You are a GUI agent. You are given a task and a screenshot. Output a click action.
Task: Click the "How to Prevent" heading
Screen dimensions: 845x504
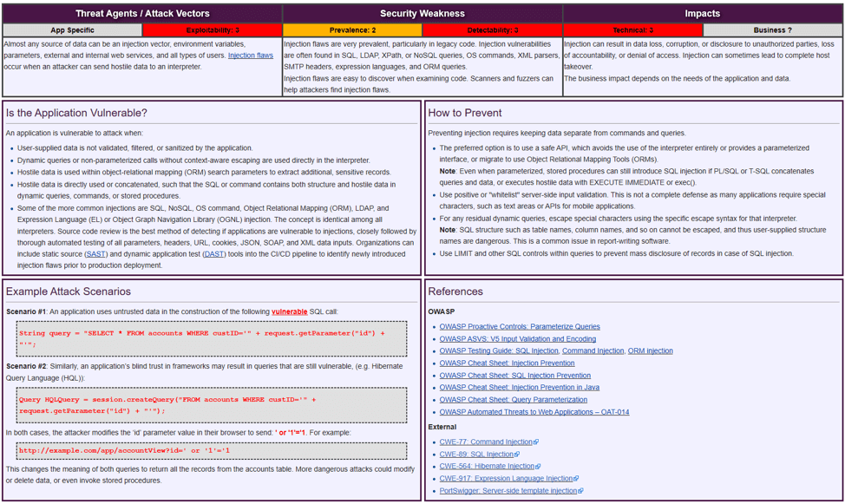[x=464, y=113]
